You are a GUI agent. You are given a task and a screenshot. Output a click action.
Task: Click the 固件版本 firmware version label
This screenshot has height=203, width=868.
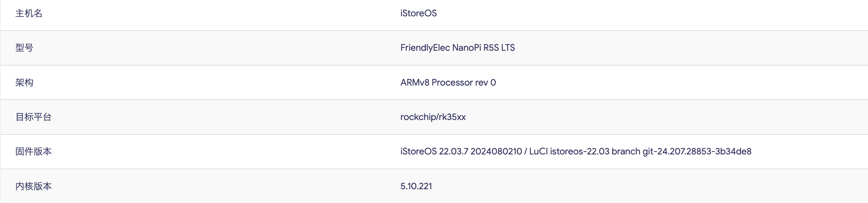(x=33, y=152)
